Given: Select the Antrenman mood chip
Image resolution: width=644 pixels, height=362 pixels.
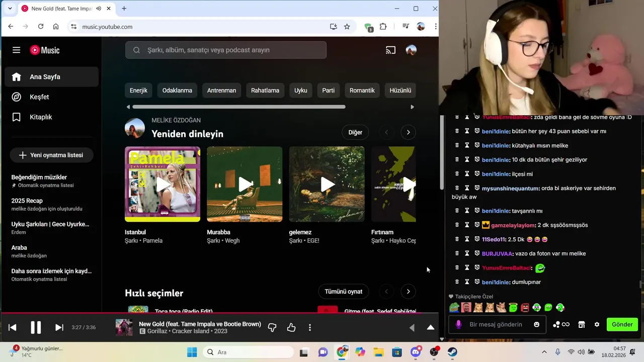Looking at the screenshot, I should coord(221,90).
